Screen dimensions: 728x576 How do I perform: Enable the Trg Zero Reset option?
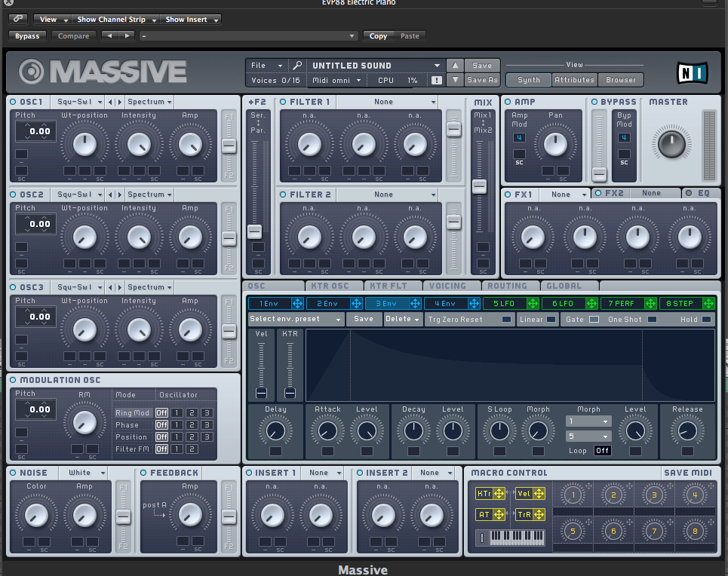506,320
